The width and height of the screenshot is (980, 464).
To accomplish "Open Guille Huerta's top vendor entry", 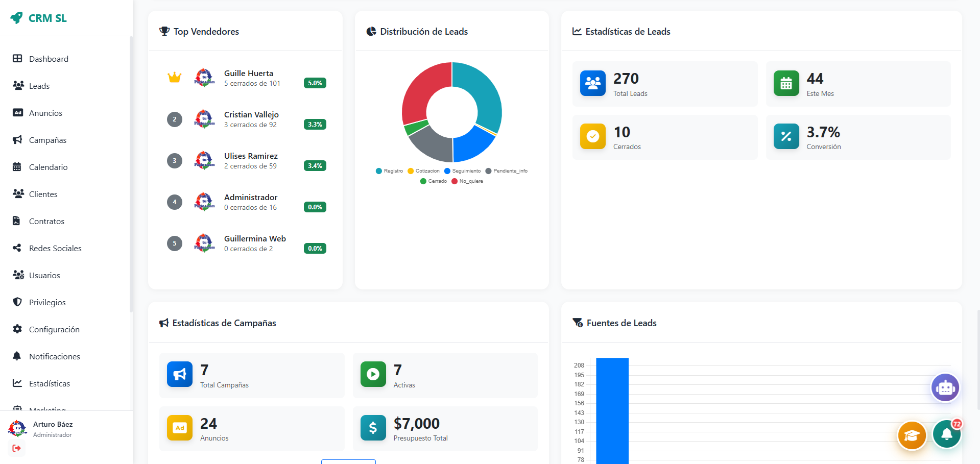I will pyautogui.click(x=248, y=78).
